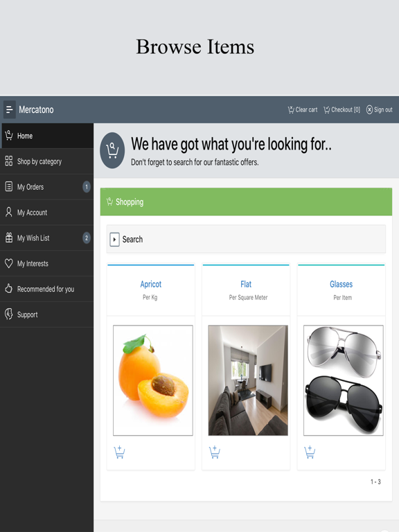The image size is (399, 532).
Task: Open the Apricot item title
Action: click(150, 284)
